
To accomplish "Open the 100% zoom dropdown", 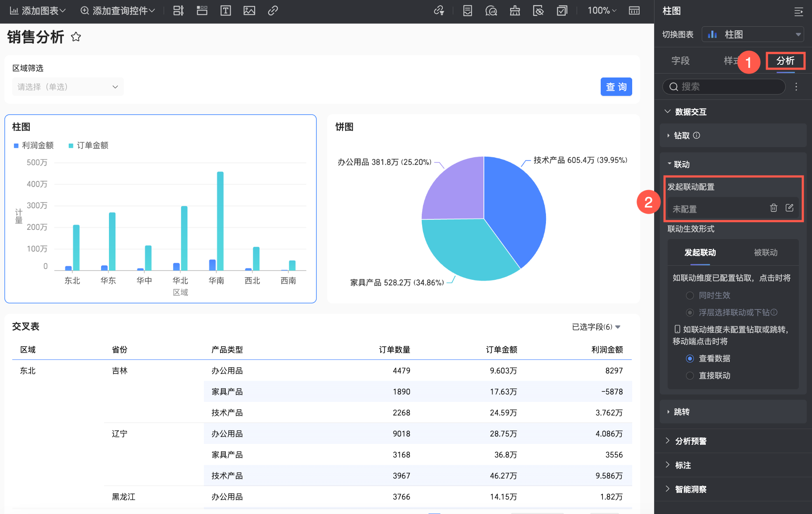I will tap(602, 11).
